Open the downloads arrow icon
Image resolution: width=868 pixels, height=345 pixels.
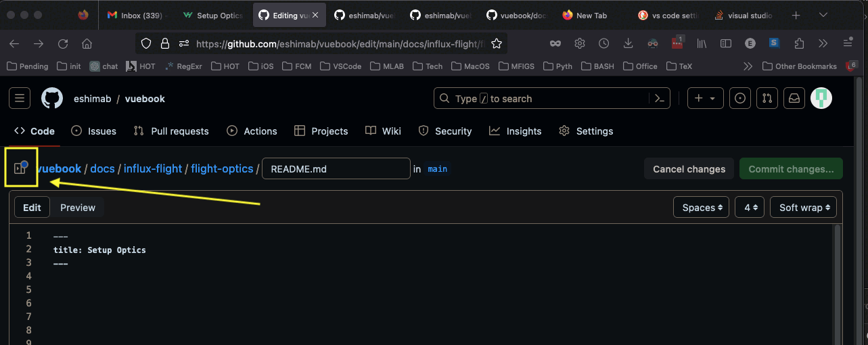click(628, 43)
